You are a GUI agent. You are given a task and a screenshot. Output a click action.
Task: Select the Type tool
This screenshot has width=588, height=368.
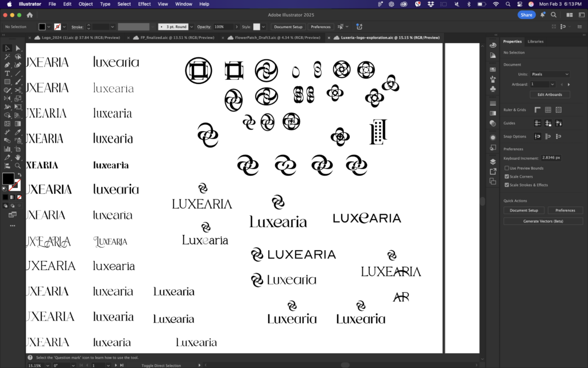[x=7, y=74]
